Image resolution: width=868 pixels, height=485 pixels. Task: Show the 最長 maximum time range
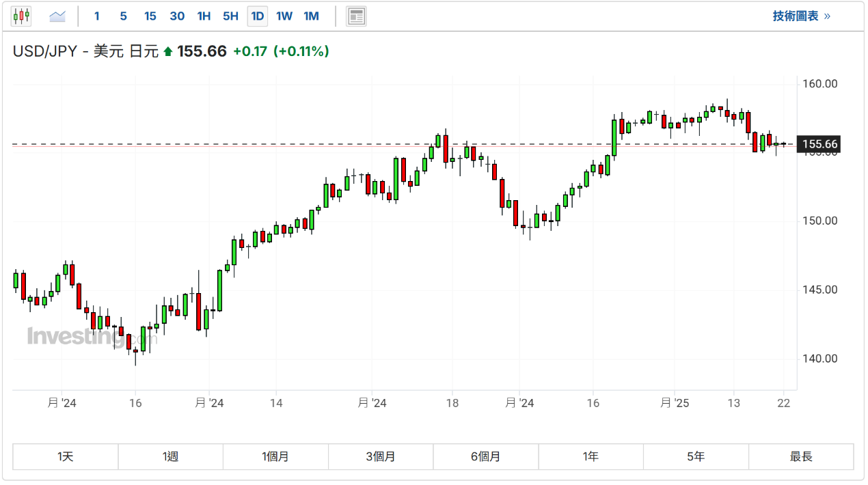click(x=801, y=456)
